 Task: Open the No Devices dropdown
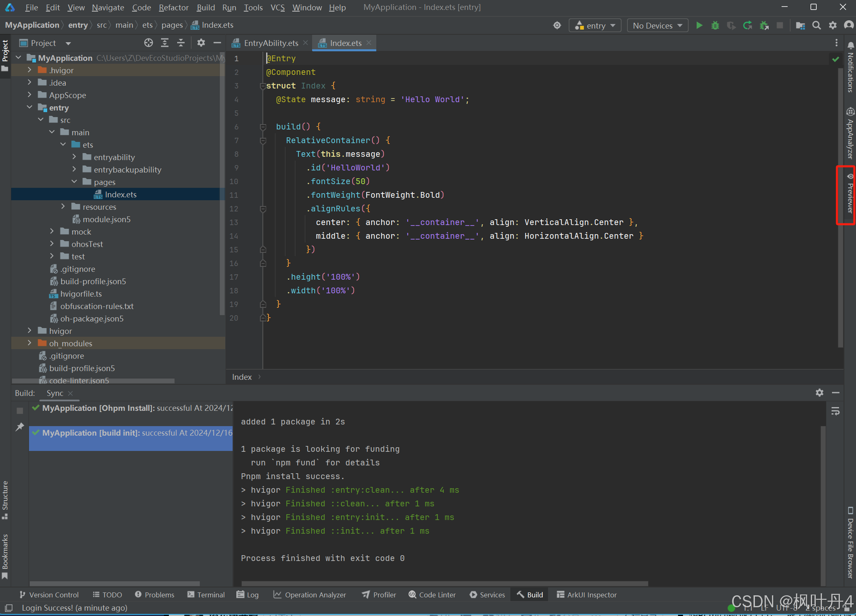tap(657, 26)
